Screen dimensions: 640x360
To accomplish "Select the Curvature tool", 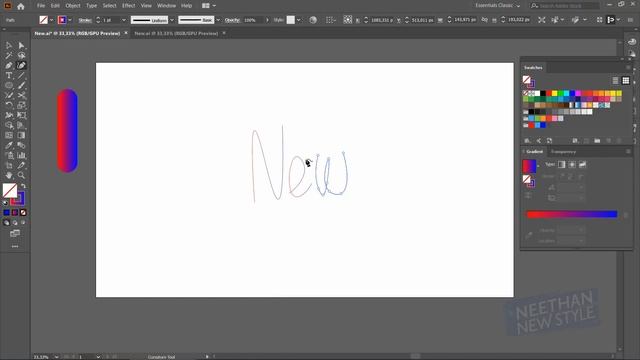I will click(x=21, y=65).
